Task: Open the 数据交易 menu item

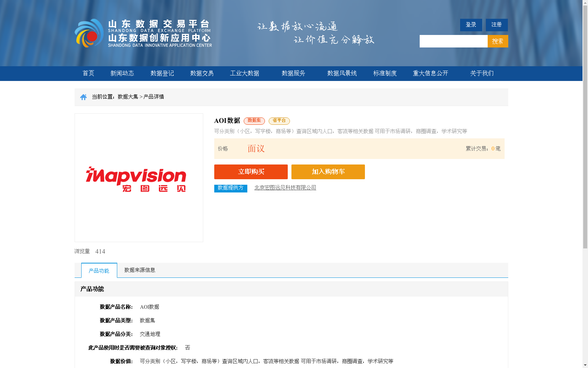Action: pos(202,73)
